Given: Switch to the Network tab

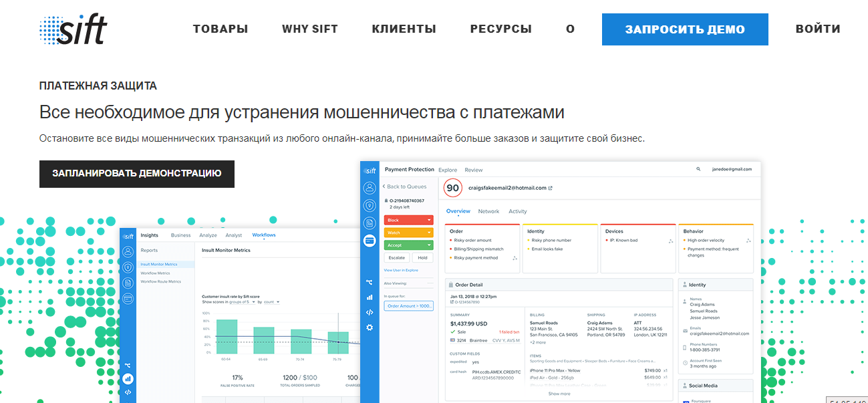Looking at the screenshot, I should (488, 211).
